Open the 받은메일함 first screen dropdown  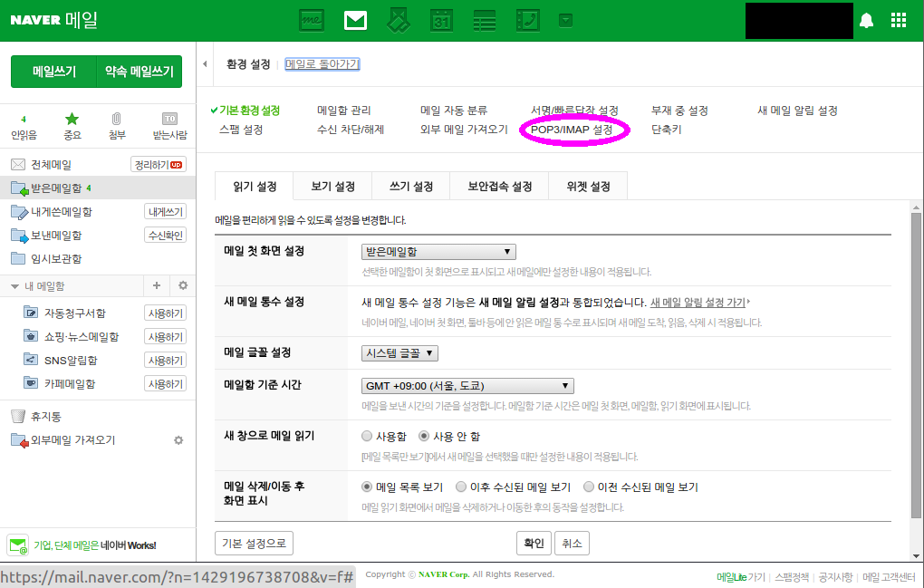438,252
